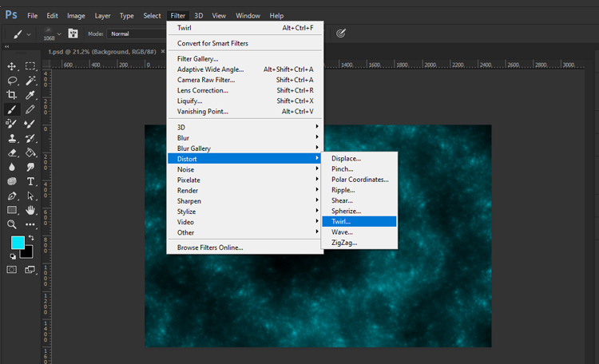
Task: Collapse the toolbox double-arrow
Action: click(x=7, y=46)
